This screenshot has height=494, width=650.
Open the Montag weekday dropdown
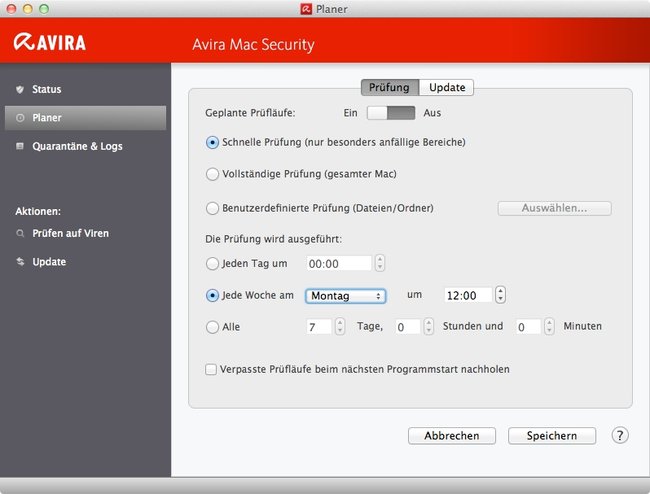[x=345, y=296]
